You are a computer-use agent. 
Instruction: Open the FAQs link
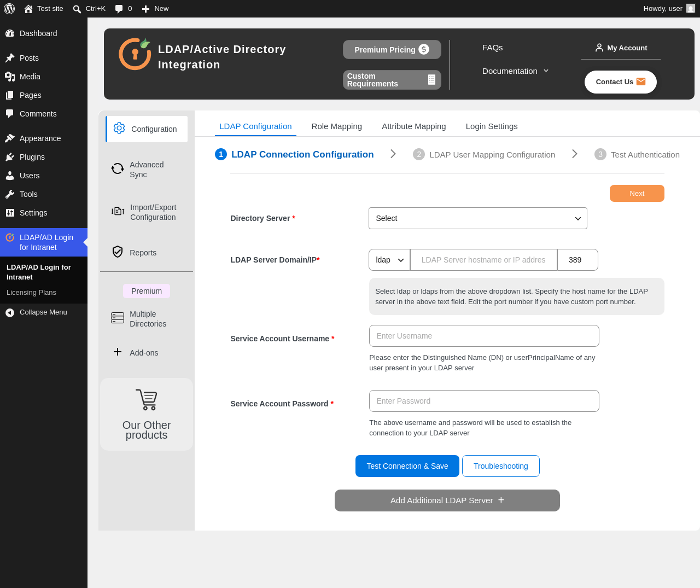coord(493,48)
